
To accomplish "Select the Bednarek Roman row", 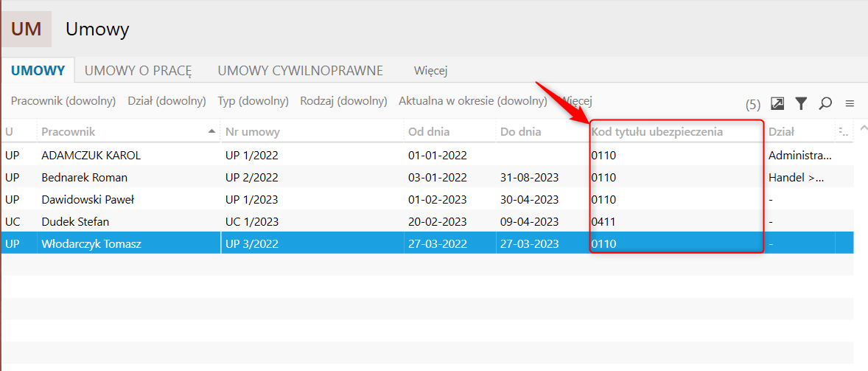I will point(427,178).
